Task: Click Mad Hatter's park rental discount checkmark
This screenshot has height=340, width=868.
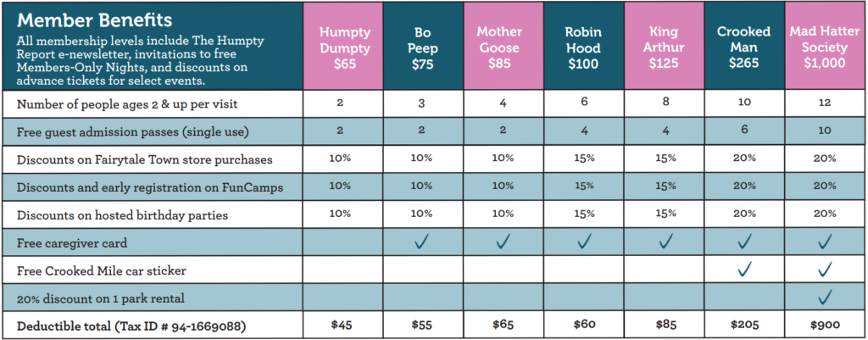Action: 825,297
